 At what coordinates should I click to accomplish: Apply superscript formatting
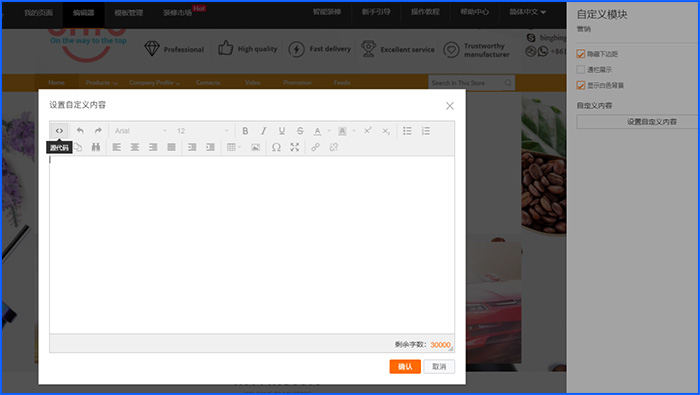pos(367,131)
